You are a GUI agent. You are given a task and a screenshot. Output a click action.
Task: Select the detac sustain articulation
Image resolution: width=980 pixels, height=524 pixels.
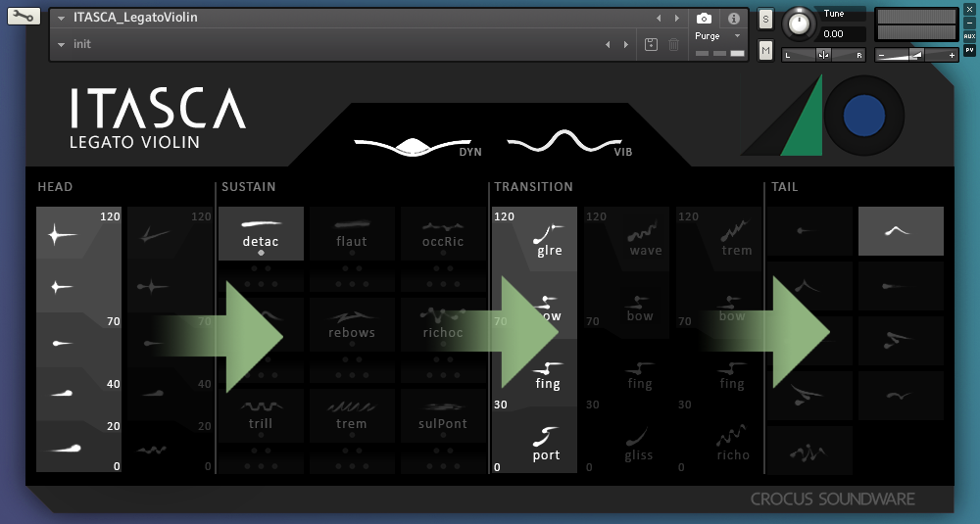point(261,233)
